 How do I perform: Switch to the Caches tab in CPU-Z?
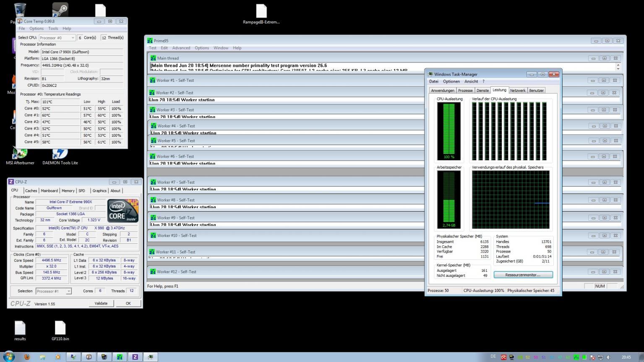[31, 190]
